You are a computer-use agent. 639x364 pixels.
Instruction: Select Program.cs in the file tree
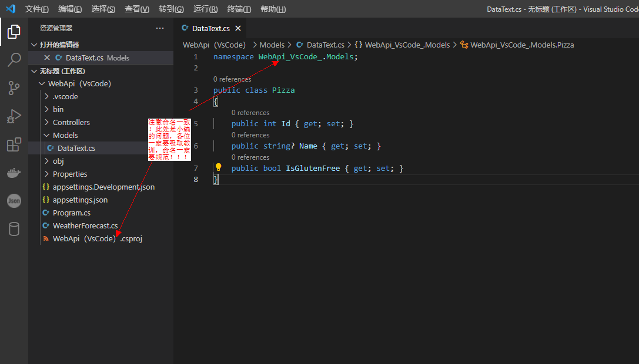(73, 213)
